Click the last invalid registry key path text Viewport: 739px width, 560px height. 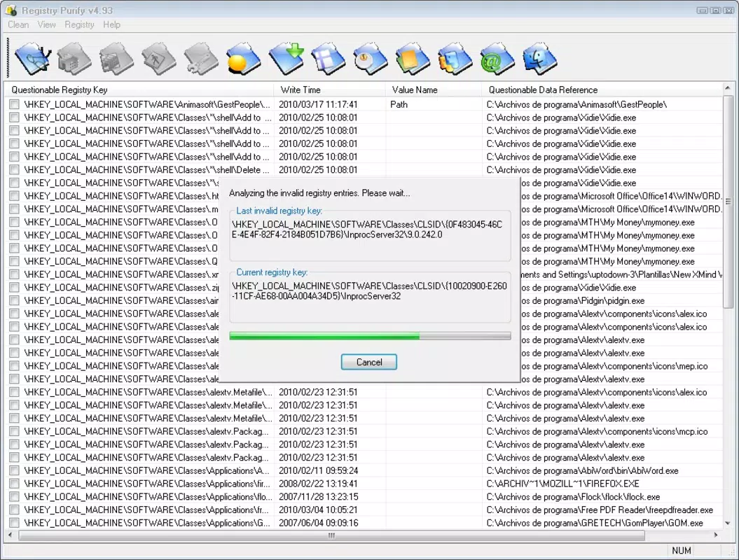(x=367, y=230)
